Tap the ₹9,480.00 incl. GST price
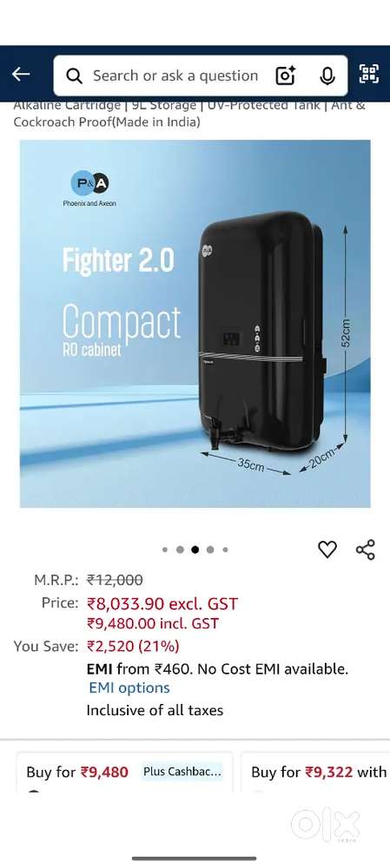 tap(153, 624)
